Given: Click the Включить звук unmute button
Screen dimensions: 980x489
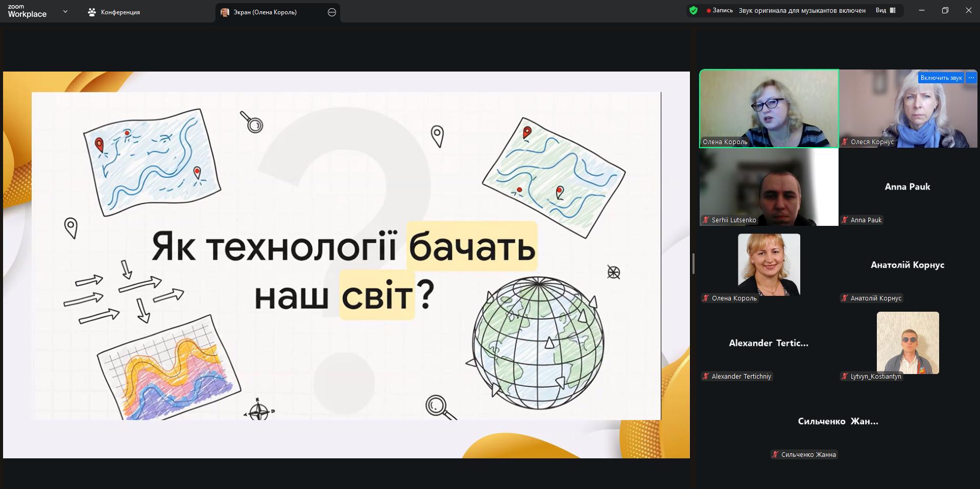Looking at the screenshot, I should point(941,78).
